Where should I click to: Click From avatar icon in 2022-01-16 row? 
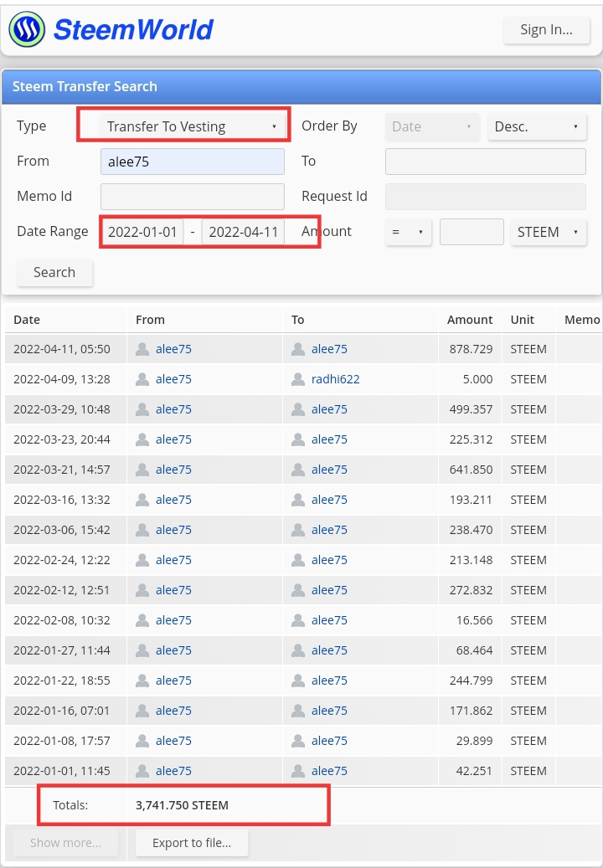pos(142,711)
